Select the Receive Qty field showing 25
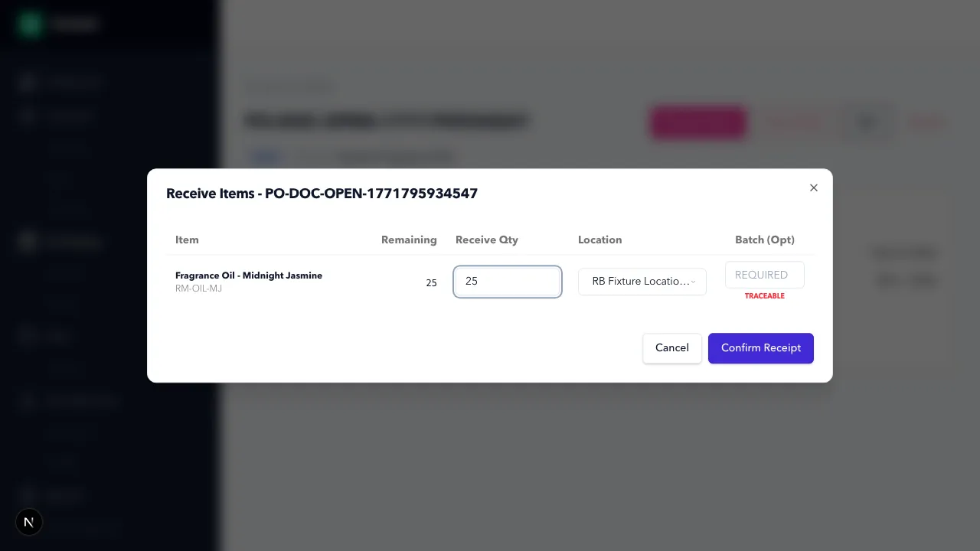The height and width of the screenshot is (551, 980). (507, 282)
